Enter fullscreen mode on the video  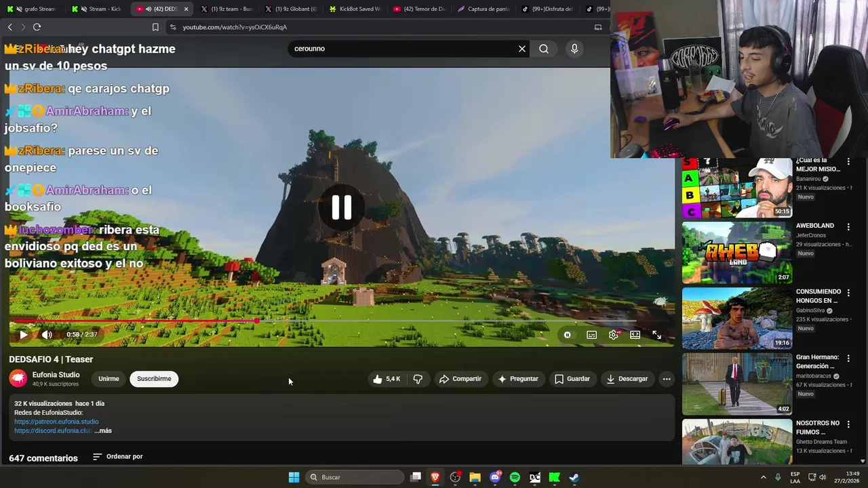coord(656,335)
